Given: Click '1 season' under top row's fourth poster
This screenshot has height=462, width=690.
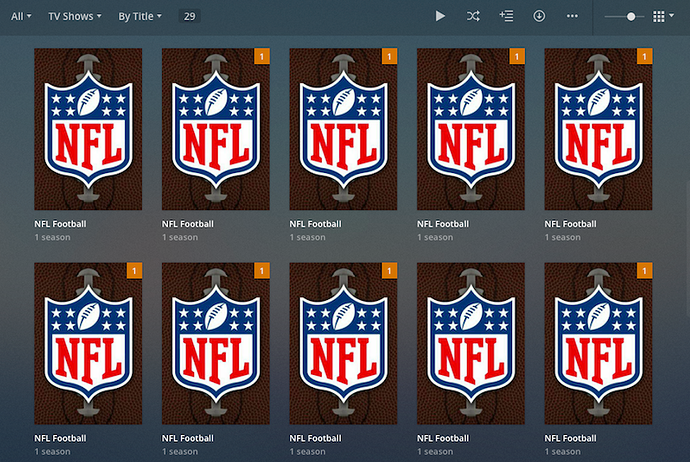Looking at the screenshot, I should click(435, 237).
